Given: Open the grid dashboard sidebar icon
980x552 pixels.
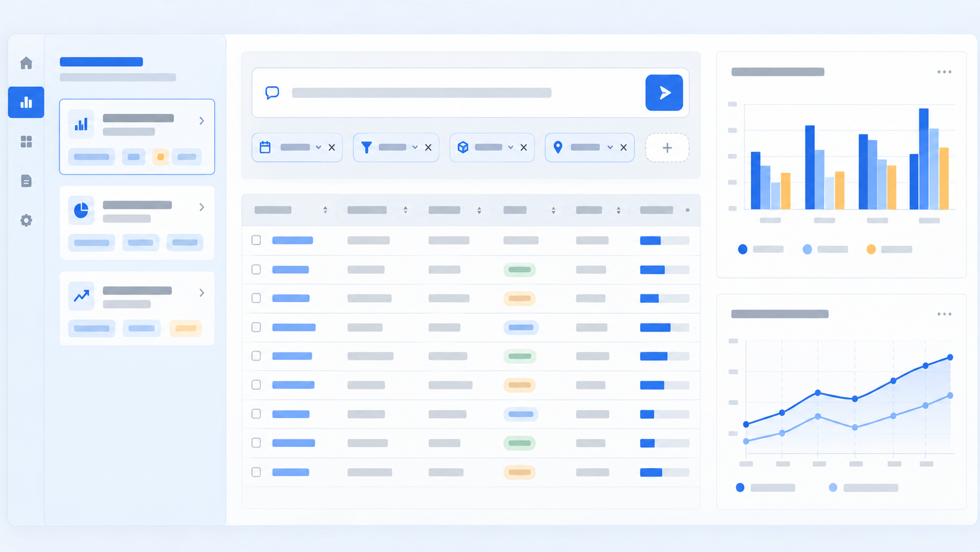Looking at the screenshot, I should (x=26, y=141).
